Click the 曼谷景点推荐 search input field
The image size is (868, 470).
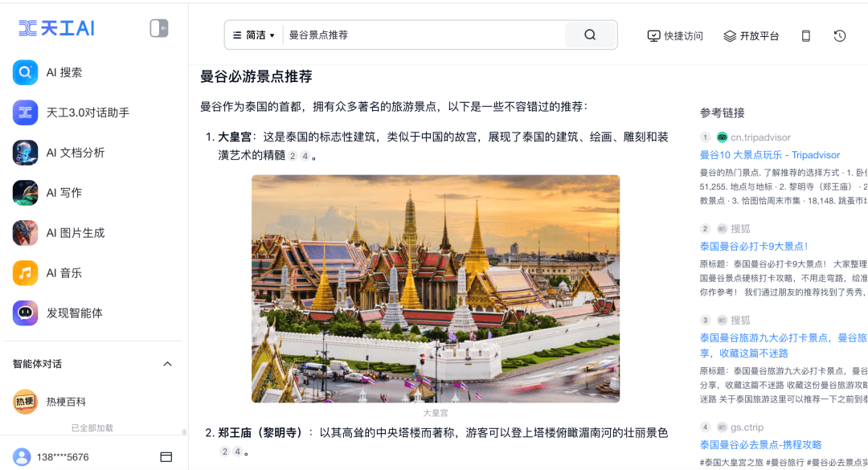pos(422,35)
